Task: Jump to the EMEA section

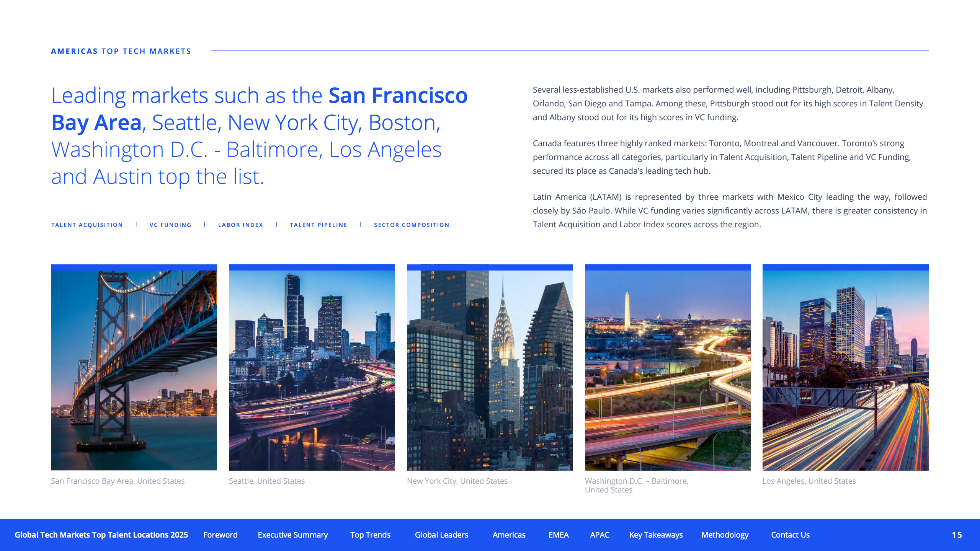Action: pos(558,535)
